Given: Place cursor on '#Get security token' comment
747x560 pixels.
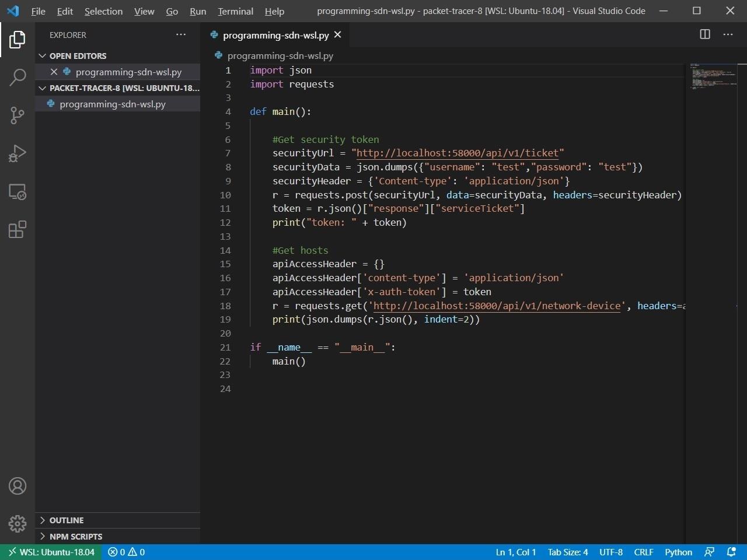Looking at the screenshot, I should pos(326,139).
